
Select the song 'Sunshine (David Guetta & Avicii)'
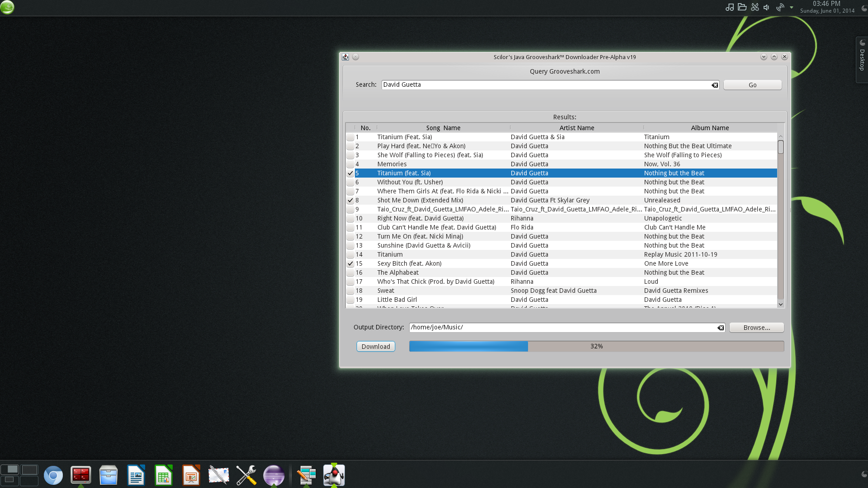pos(424,245)
